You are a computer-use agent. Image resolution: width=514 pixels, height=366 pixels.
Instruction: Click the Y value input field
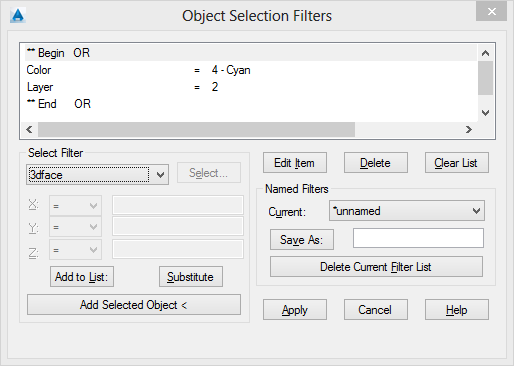[x=178, y=227]
